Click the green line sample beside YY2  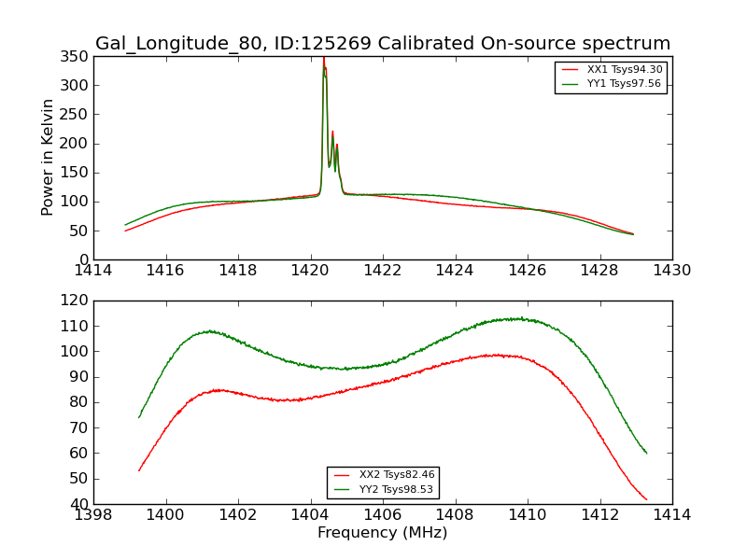pyautogui.click(x=342, y=489)
